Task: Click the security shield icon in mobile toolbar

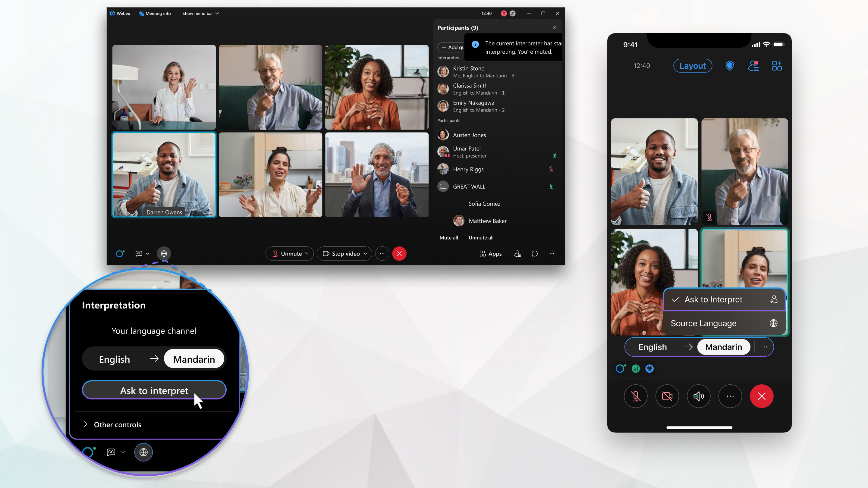Action: coord(730,66)
